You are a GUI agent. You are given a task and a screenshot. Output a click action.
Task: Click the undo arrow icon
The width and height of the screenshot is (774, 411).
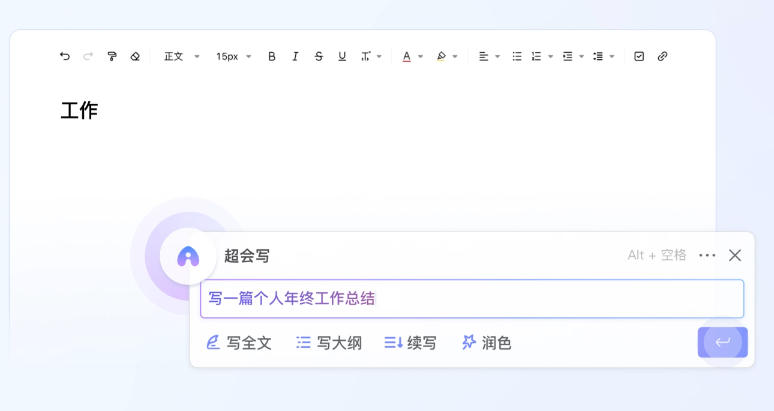[65, 56]
